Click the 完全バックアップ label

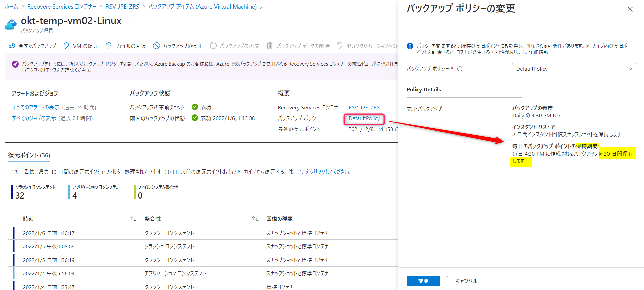[424, 109]
